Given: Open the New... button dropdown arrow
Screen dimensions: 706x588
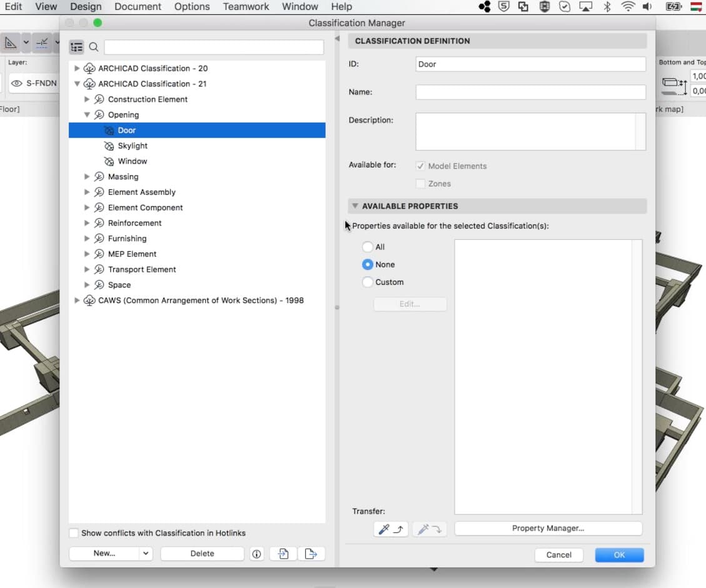Looking at the screenshot, I should 146,554.
